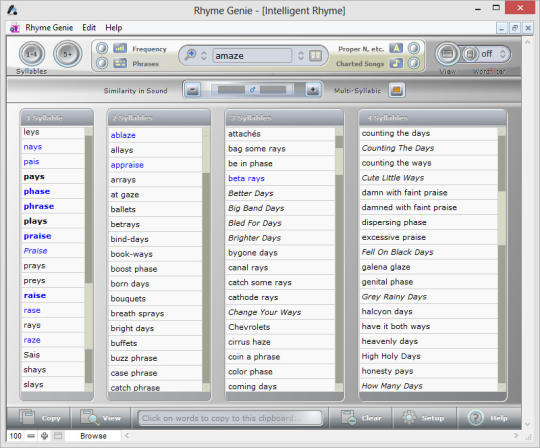This screenshot has height=448, width=540.
Task: Click the search field containing amaze
Action: (252, 55)
